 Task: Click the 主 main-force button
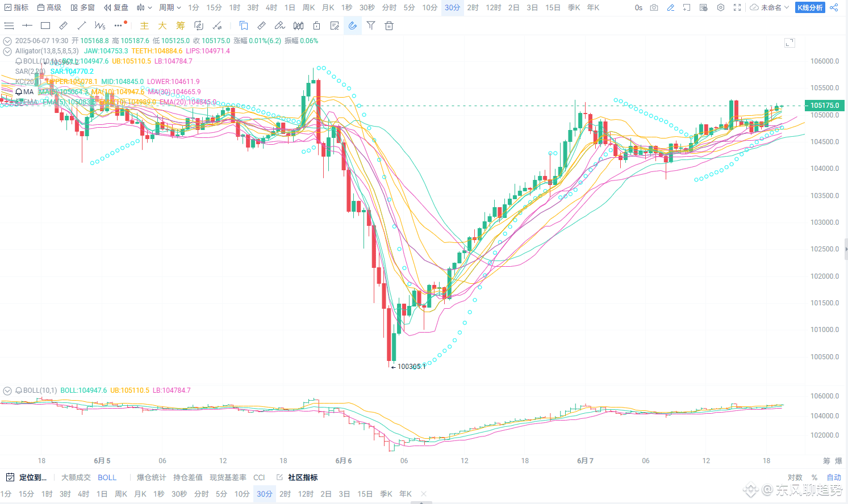point(144,26)
